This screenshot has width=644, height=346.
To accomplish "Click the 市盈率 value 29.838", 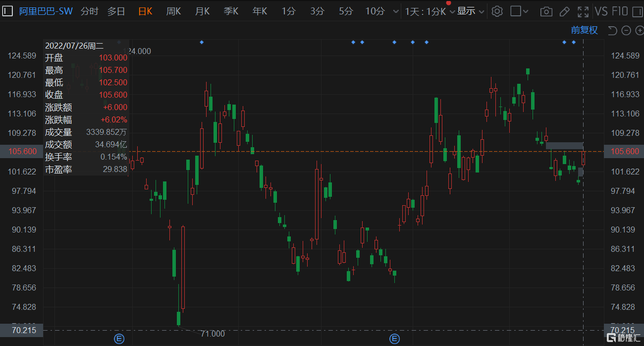I will pos(116,170).
